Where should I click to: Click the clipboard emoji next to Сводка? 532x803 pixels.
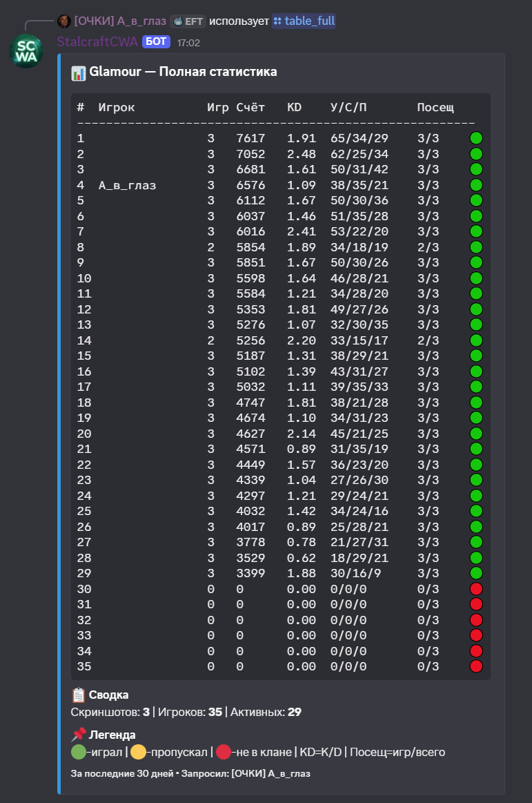click(x=78, y=695)
